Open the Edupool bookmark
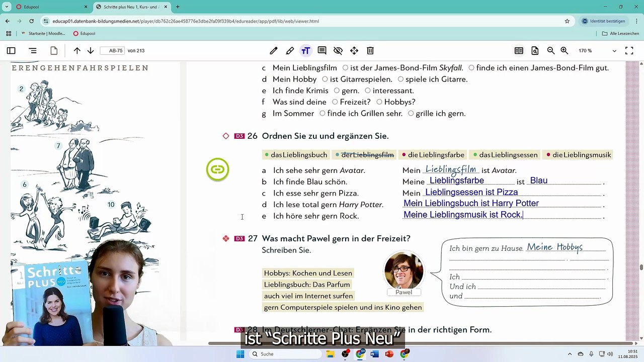Image resolution: width=644 pixels, height=362 pixels. pyautogui.click(x=84, y=34)
